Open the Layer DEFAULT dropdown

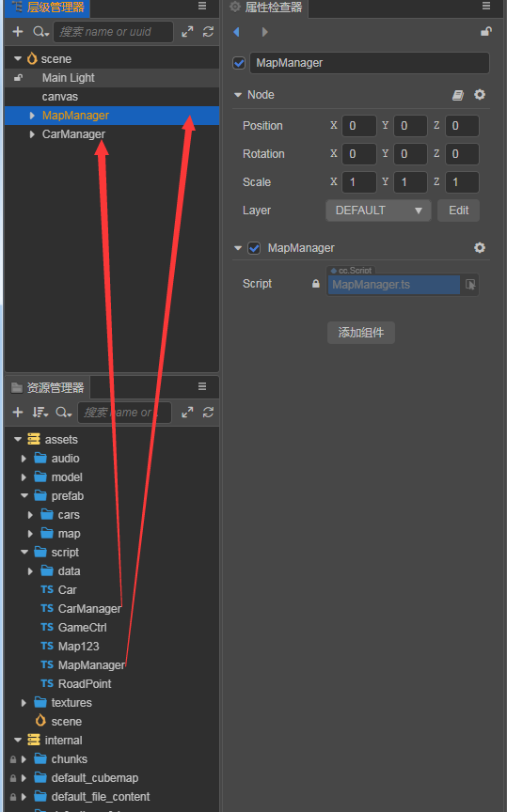click(378, 211)
